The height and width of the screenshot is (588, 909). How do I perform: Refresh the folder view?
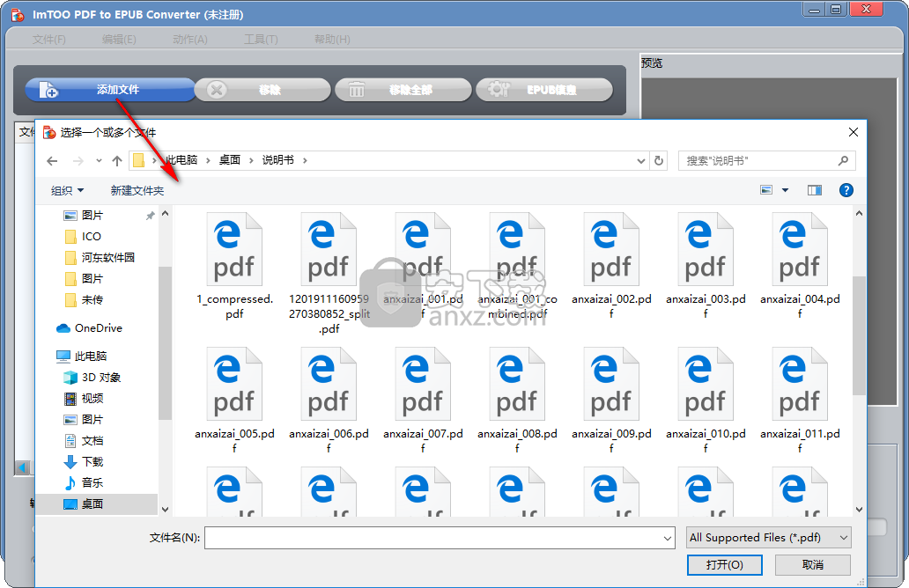click(x=659, y=160)
